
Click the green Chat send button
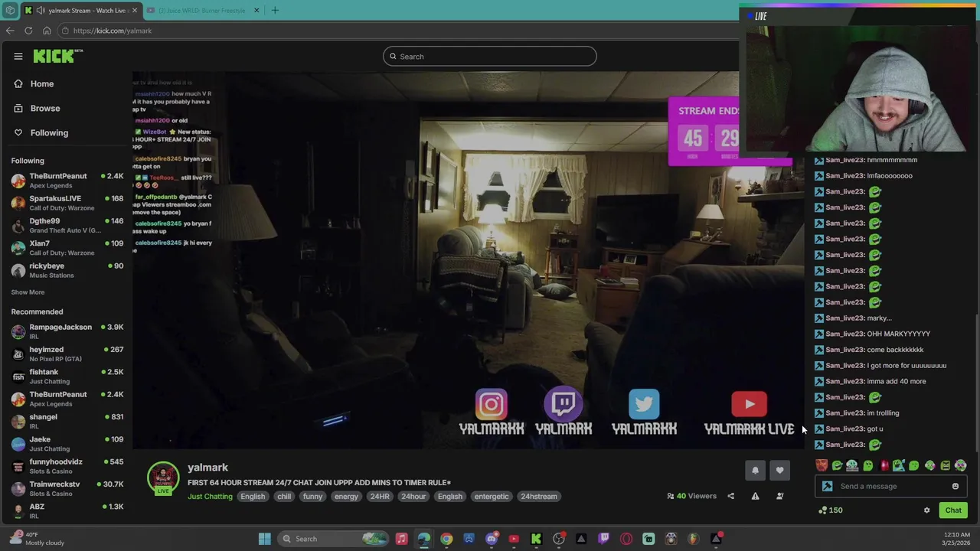953,510
